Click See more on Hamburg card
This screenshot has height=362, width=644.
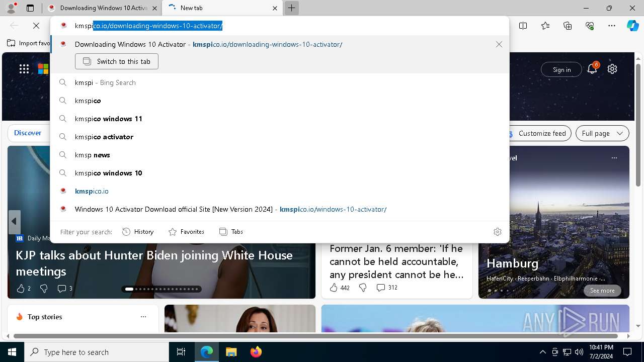pos(602,291)
